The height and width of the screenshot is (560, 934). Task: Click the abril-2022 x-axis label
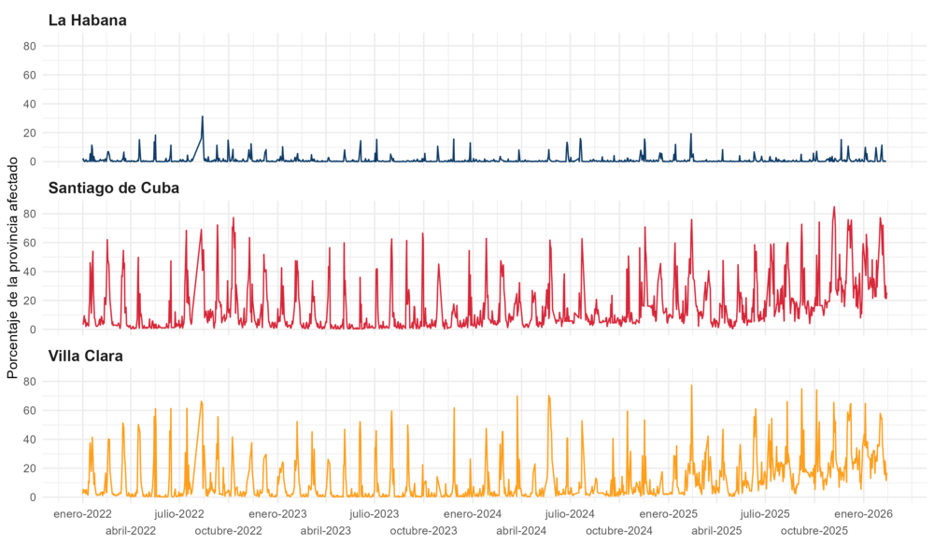click(x=131, y=530)
